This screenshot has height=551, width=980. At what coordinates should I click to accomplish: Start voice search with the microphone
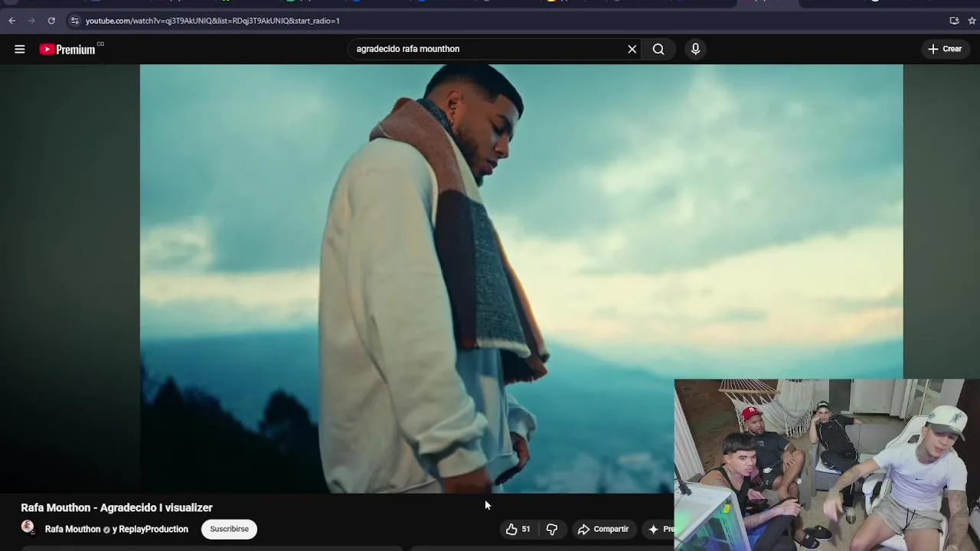pos(695,49)
